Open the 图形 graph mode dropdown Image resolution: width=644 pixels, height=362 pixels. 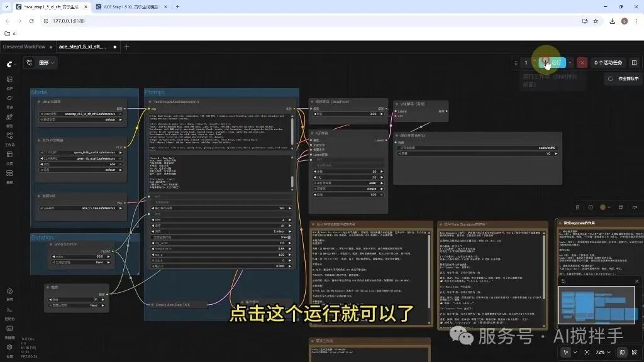(x=47, y=63)
